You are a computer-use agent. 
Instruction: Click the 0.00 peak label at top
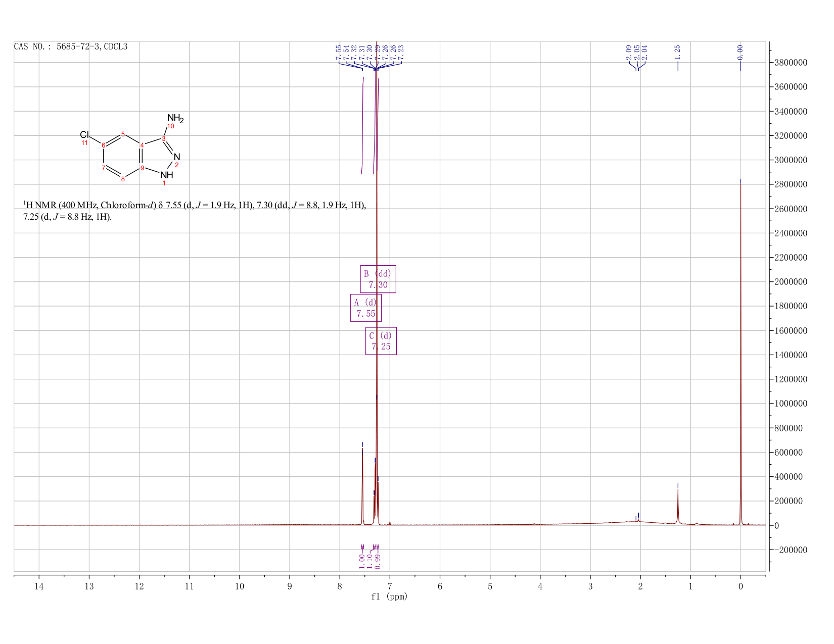[x=740, y=50]
